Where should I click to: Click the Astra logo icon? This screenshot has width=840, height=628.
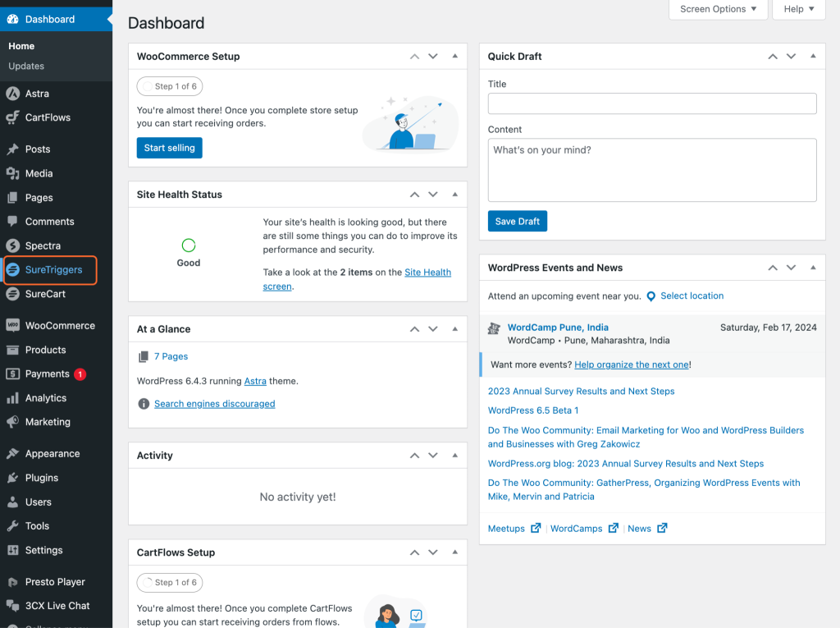[12, 94]
